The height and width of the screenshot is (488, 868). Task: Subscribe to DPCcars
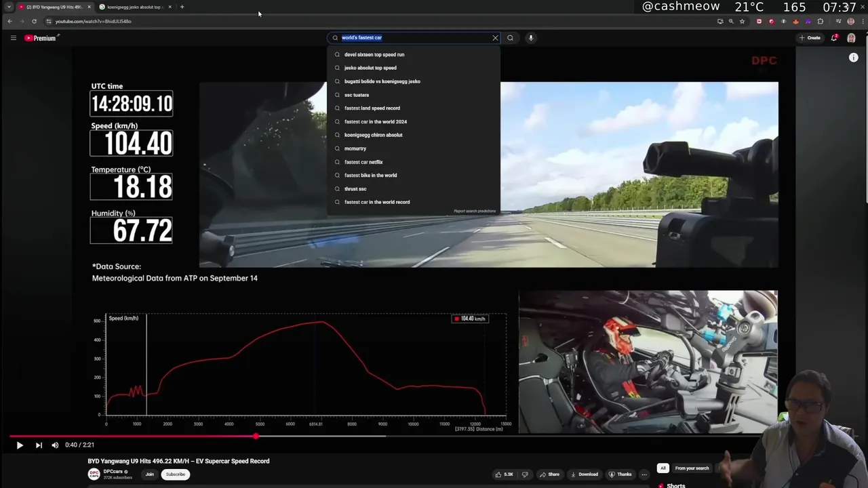tap(175, 474)
